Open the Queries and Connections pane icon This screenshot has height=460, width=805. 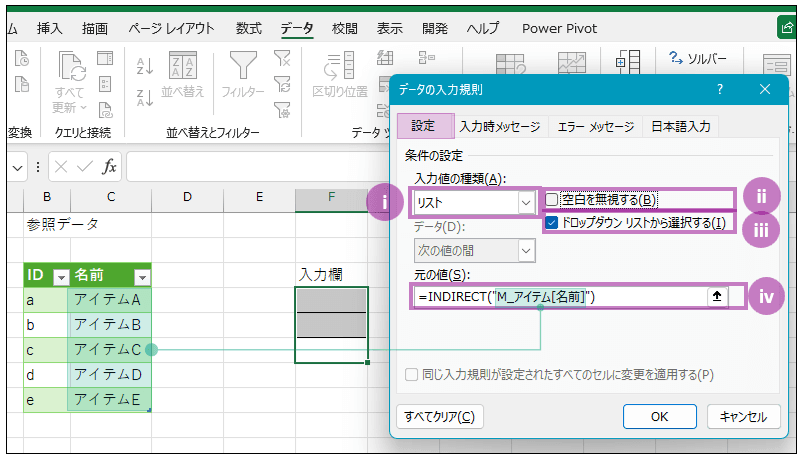(x=105, y=58)
